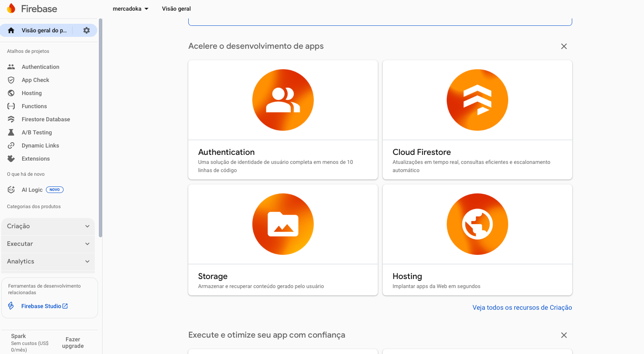Expand the Criação category

click(48, 226)
